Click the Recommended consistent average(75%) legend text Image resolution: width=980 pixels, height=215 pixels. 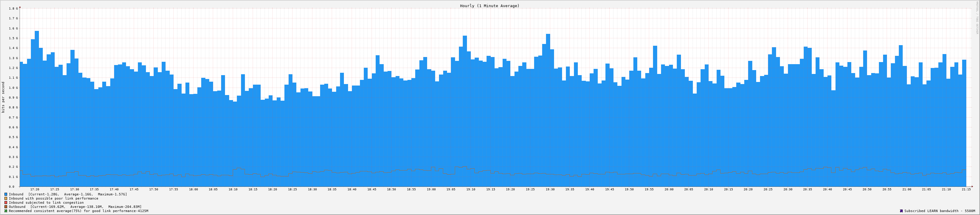coord(78,211)
